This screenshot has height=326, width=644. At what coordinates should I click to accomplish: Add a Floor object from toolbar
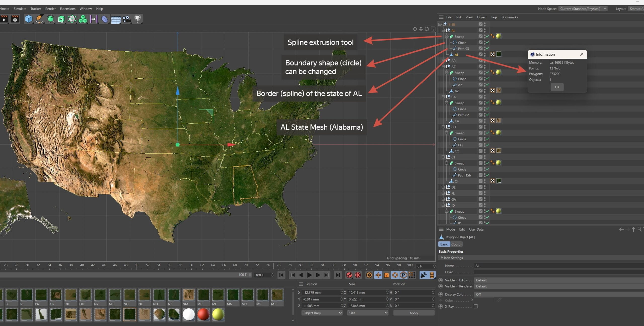pyautogui.click(x=116, y=19)
